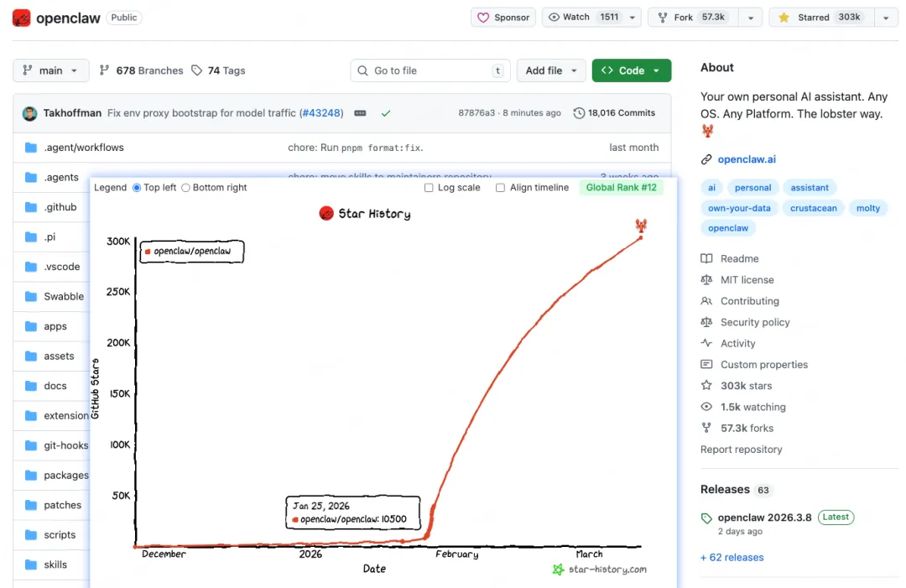Click the commit message ellipsis icon
This screenshot has height=588, width=906.
360,113
